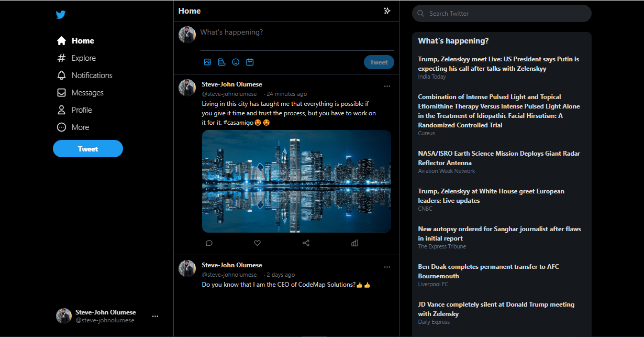The image size is (644, 337).
Task: View analytics for the casamigo tweet
Action: (x=355, y=243)
